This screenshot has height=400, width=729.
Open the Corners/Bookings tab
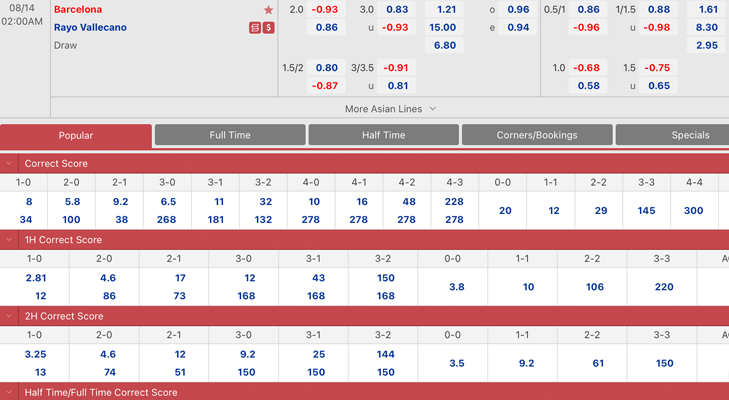pos(537,135)
